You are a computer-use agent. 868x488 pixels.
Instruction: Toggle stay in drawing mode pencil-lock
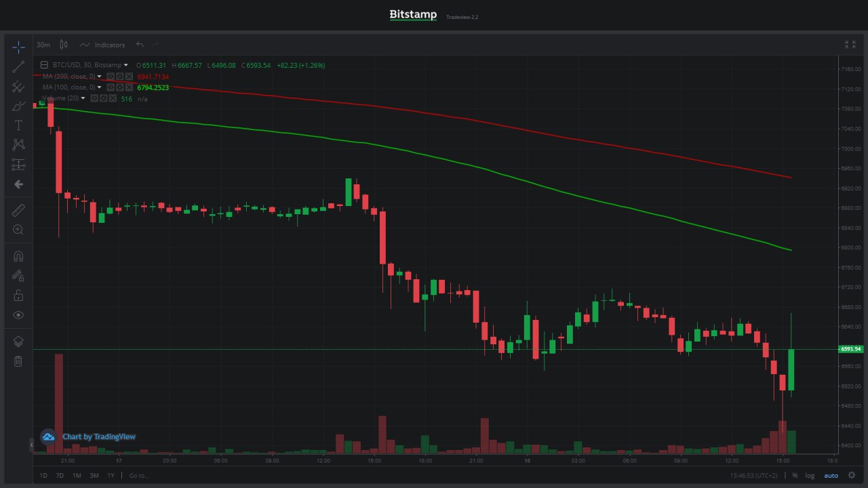coord(18,276)
